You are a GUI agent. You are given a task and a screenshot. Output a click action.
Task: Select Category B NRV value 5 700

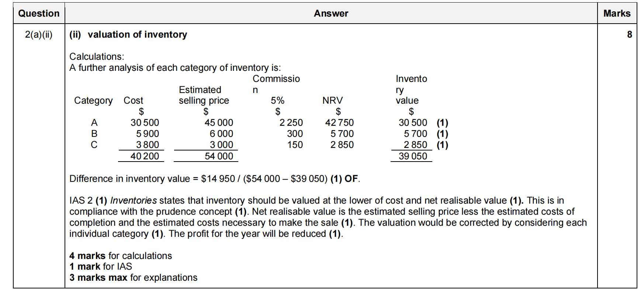pyautogui.click(x=342, y=134)
